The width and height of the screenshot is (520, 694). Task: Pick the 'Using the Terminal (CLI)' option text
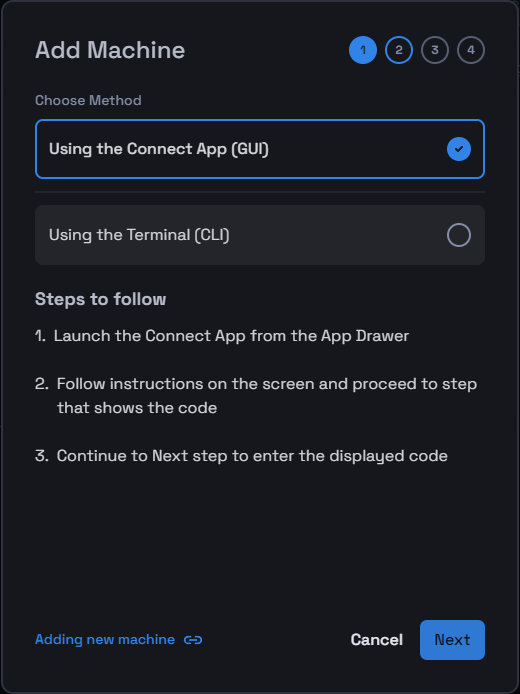point(139,235)
